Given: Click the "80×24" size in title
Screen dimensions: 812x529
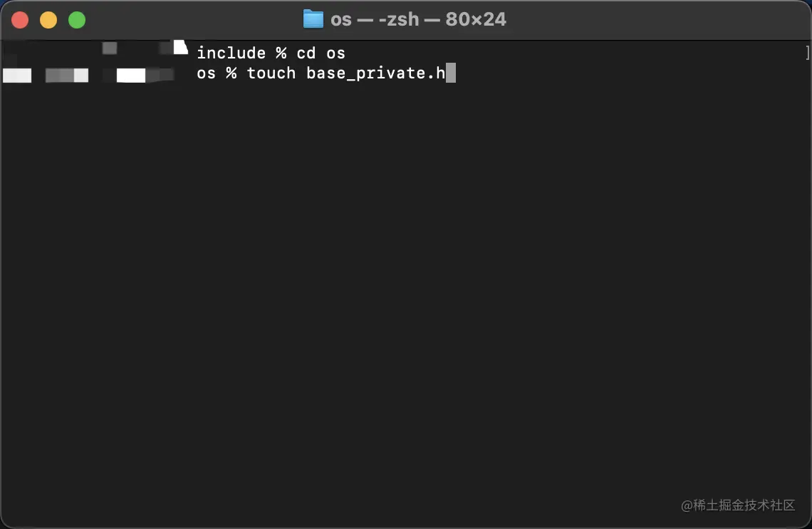Looking at the screenshot, I should tap(475, 20).
